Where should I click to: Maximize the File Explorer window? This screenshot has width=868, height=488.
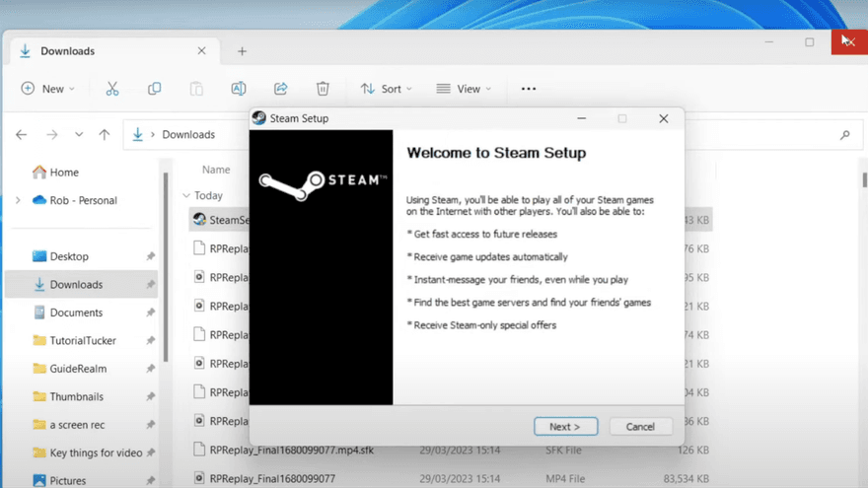[810, 42]
